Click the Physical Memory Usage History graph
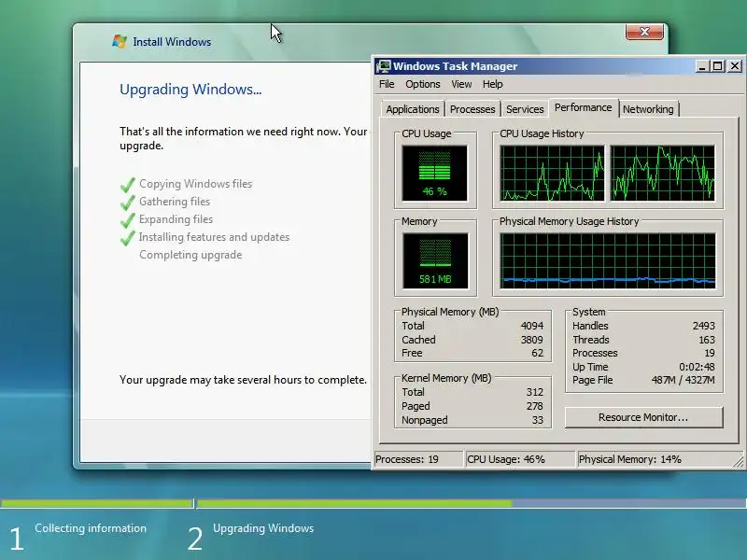The image size is (747, 560). point(608,261)
